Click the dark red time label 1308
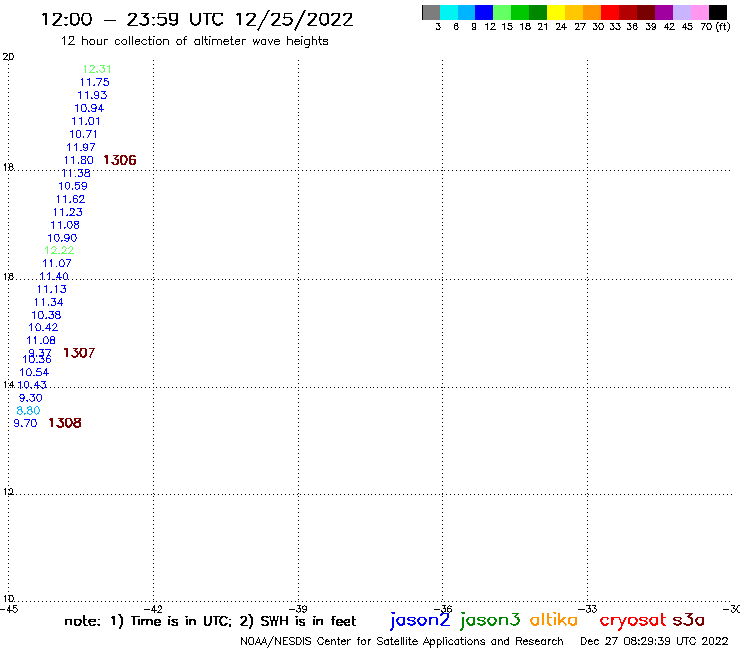This screenshot has width=740, height=650. (65, 423)
